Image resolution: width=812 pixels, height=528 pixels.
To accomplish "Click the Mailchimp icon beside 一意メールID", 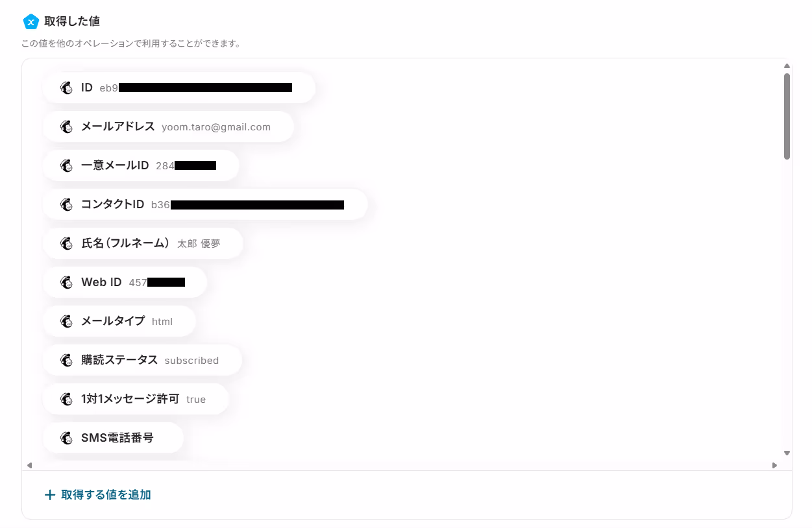I will coord(66,165).
